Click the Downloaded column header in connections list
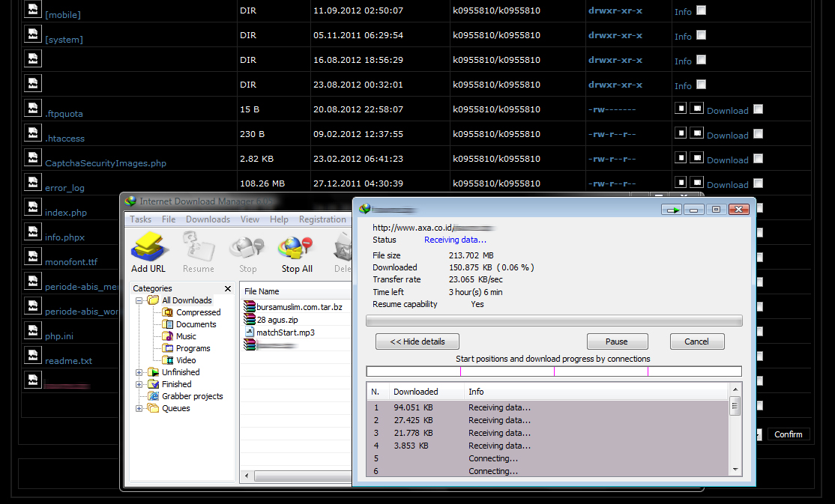Image resolution: width=835 pixels, height=504 pixels. tap(416, 392)
